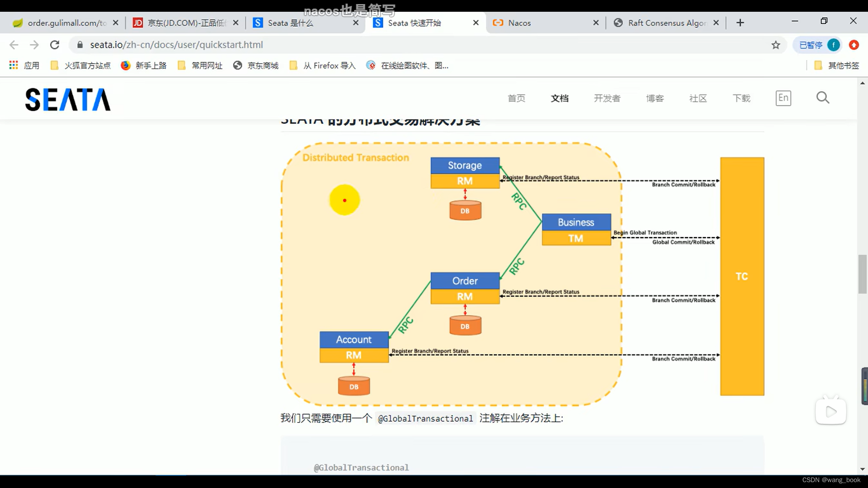Close the order.gulimall.com tab

(116, 23)
